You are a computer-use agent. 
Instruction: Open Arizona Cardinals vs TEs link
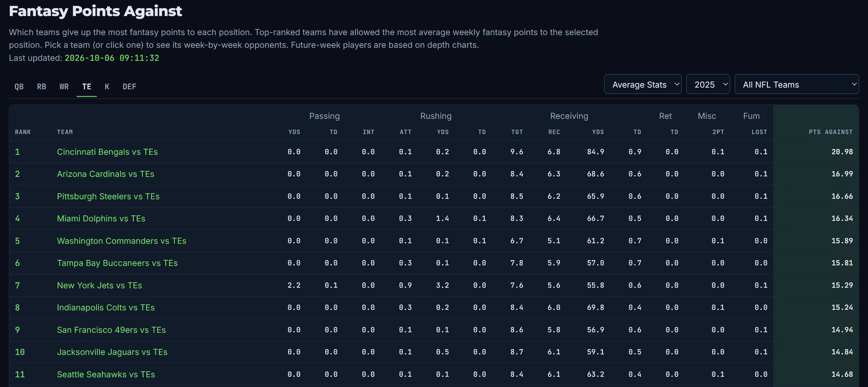[x=106, y=174]
